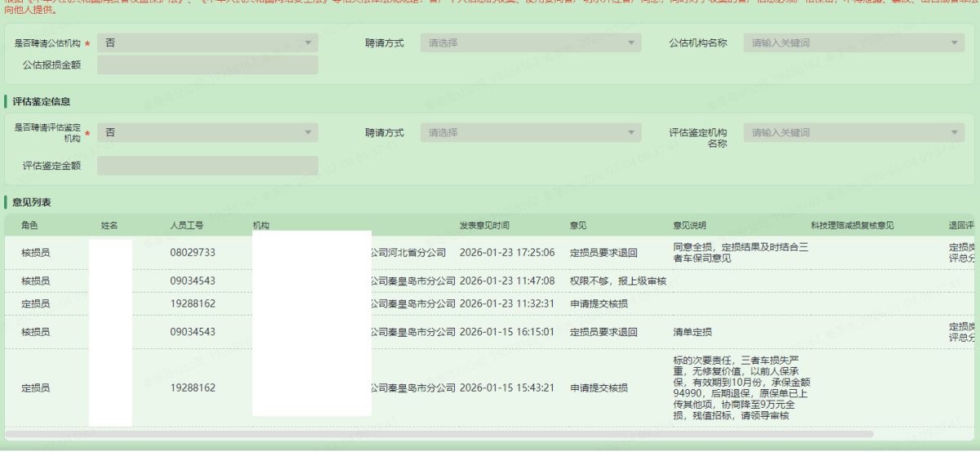Image resolution: width=980 pixels, height=452 pixels.
Task: Click the 清单定损 opinion description cell
Action: [x=692, y=332]
